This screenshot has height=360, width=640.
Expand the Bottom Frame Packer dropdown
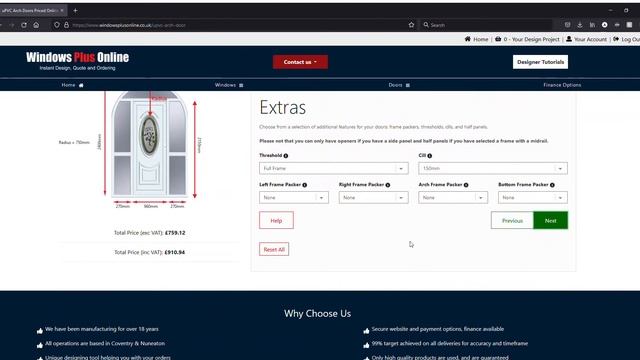pyautogui.click(x=533, y=198)
